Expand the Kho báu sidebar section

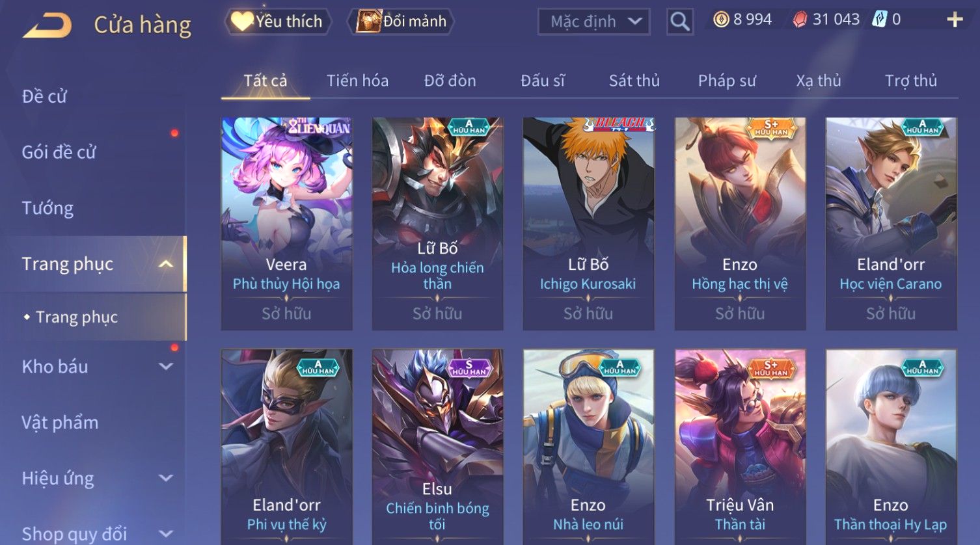tap(166, 367)
